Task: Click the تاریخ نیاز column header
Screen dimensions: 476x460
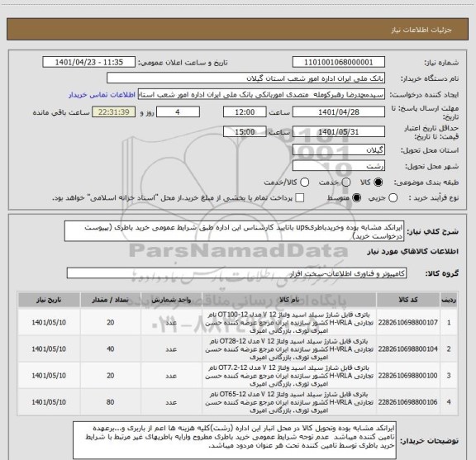Action: [x=49, y=300]
